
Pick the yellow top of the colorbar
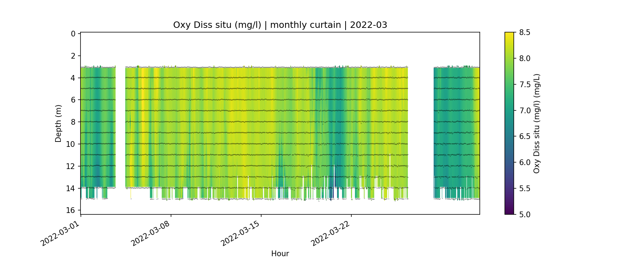click(509, 34)
